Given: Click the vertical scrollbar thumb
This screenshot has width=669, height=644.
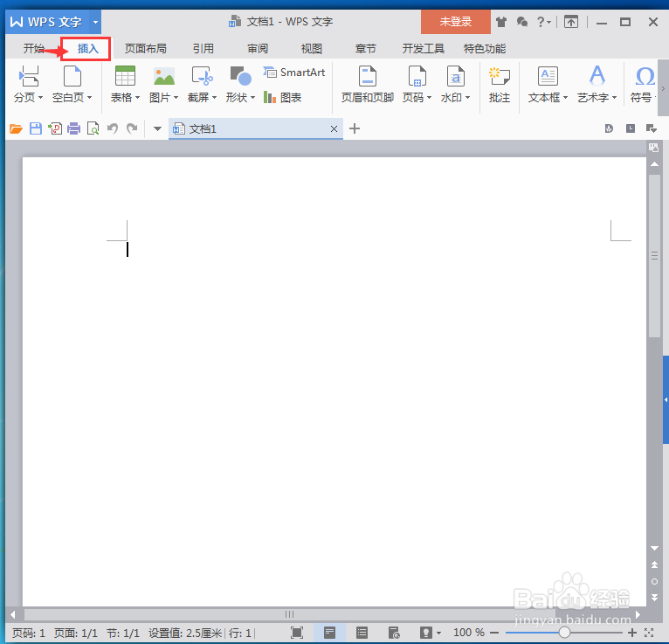Looking at the screenshot, I should click(654, 256).
